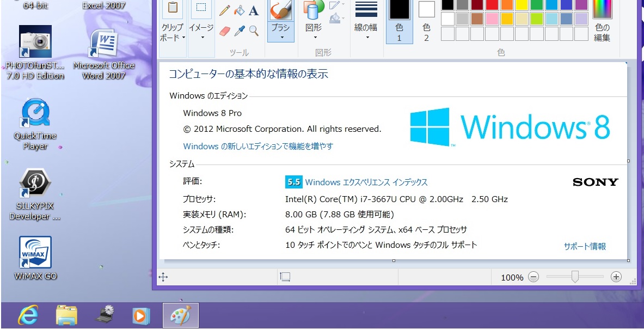
Task: Click 'Windows の新しいエディションで機能を増やす' link text
Action: (258, 146)
